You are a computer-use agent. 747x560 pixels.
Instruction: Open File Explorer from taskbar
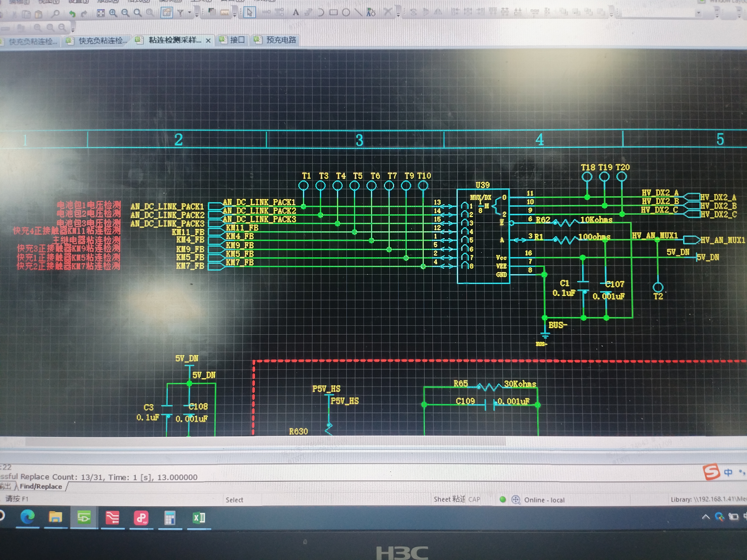coord(55,517)
